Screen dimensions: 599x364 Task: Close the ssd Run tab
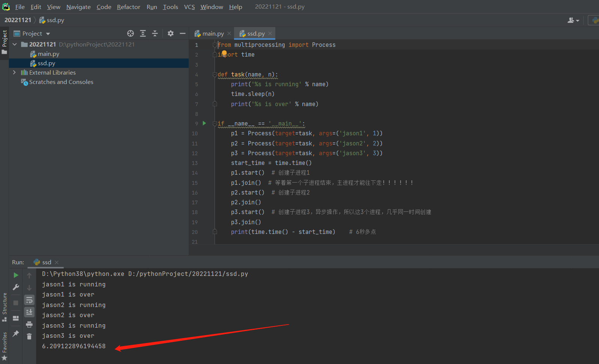57,262
